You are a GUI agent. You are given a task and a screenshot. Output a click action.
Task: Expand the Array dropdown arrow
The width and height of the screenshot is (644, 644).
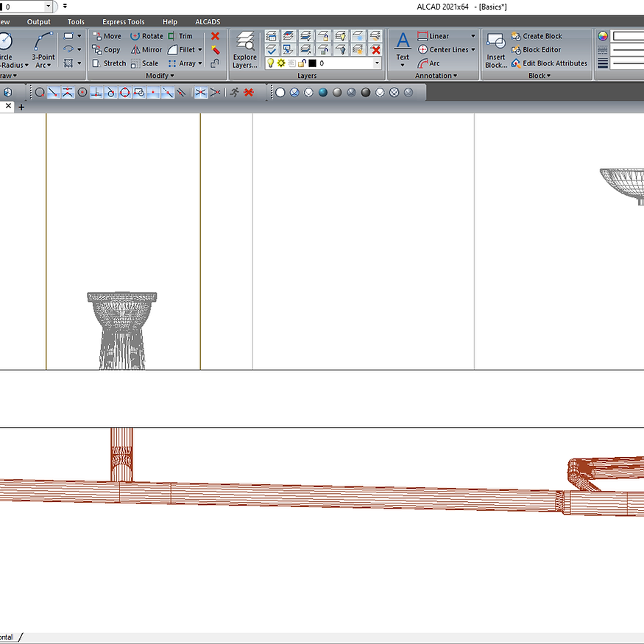[200, 63]
